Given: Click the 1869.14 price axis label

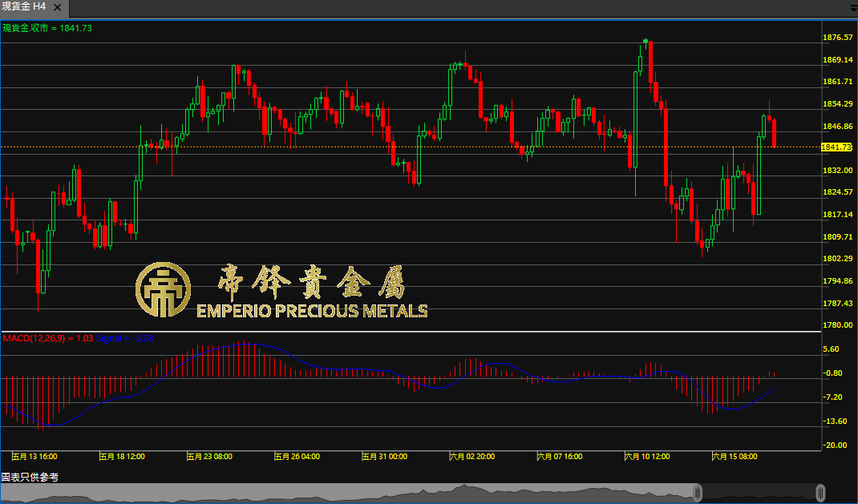Looking at the screenshot, I should [x=838, y=59].
